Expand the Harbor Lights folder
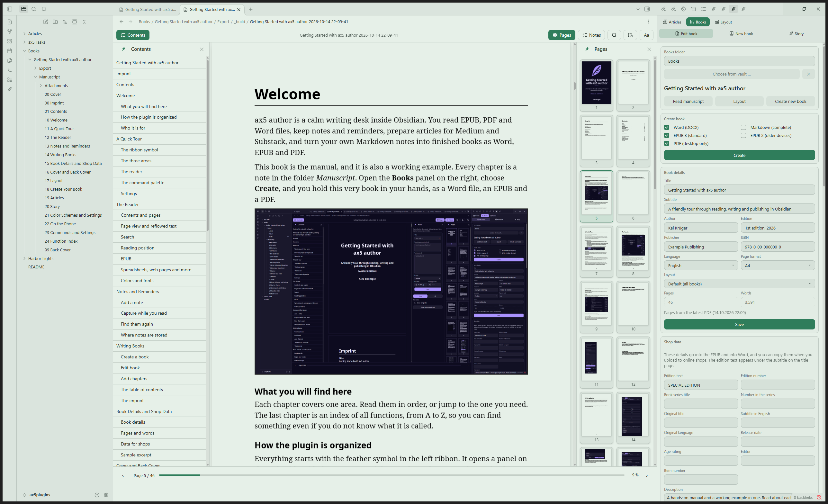828x504 pixels. point(24,258)
